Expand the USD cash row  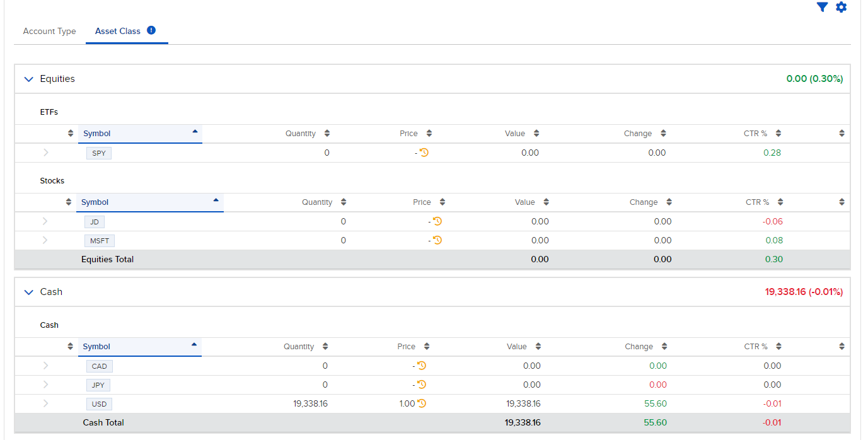(x=45, y=403)
